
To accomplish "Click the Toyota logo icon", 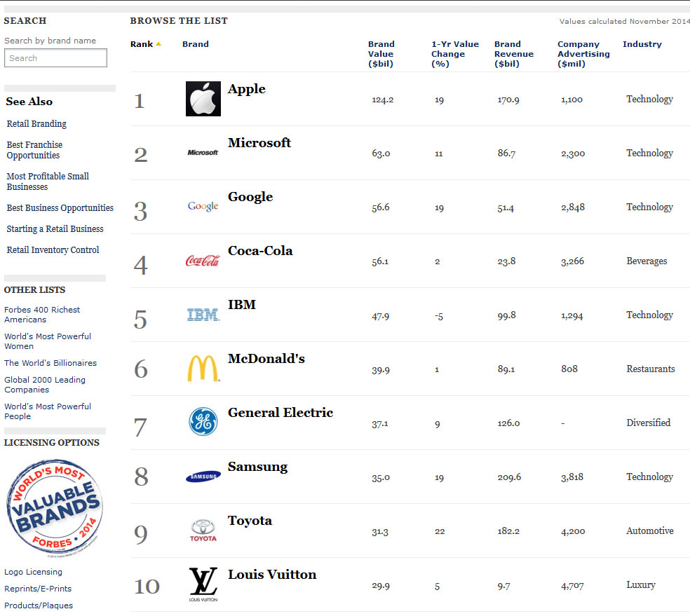I will [203, 531].
